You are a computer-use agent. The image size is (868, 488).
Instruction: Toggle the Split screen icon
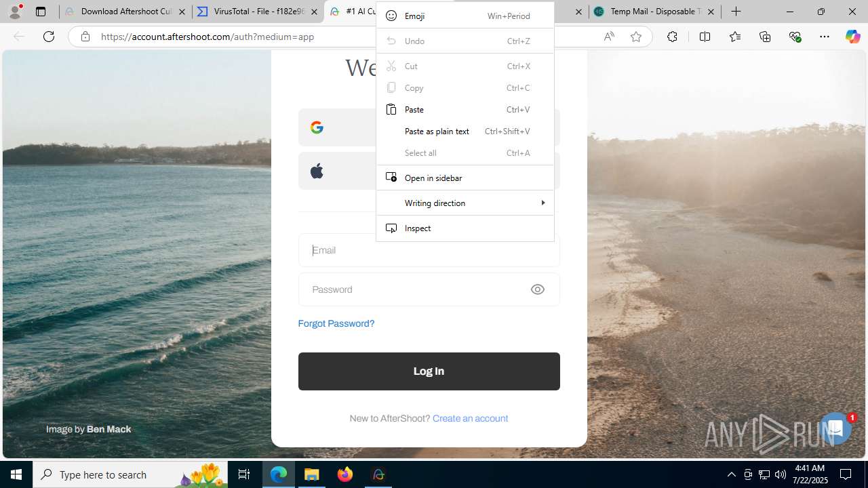(x=705, y=37)
